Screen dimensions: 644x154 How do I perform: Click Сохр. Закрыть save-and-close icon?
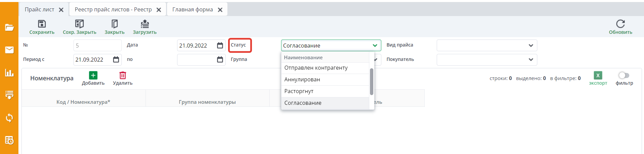tap(79, 24)
